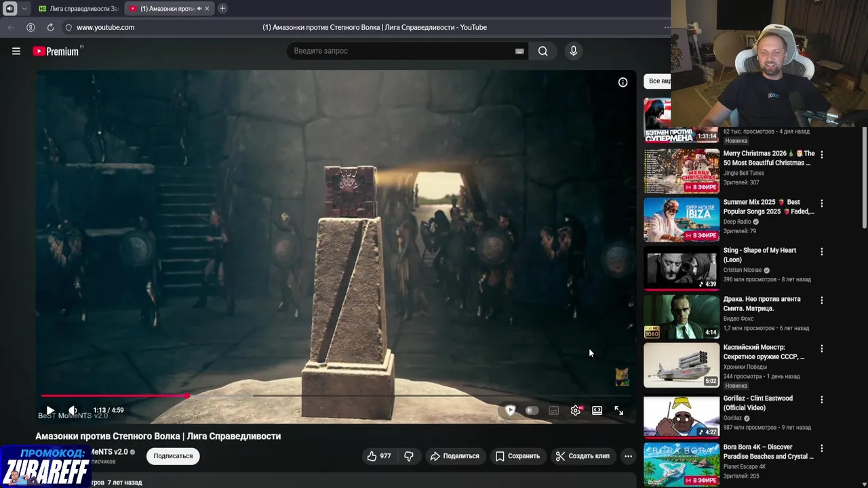The width and height of the screenshot is (868, 488).
Task: Enter fullscreen mode
Action: (618, 410)
